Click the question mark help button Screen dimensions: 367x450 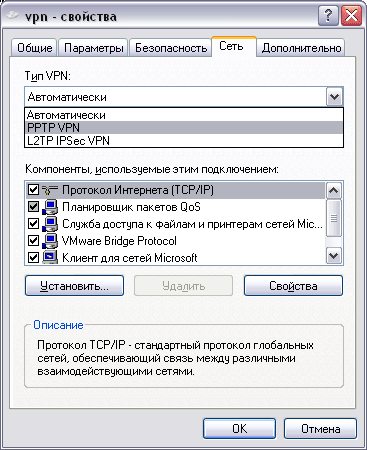click(328, 15)
